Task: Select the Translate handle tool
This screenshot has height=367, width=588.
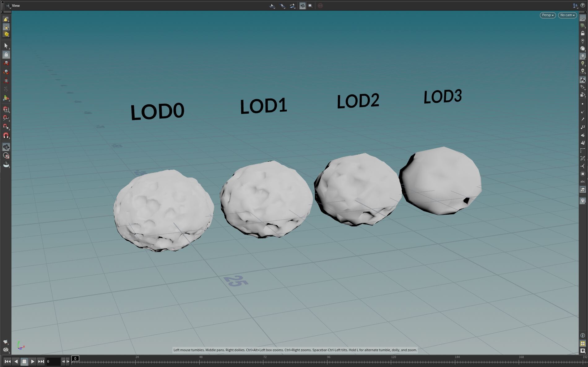Action: coord(6,63)
